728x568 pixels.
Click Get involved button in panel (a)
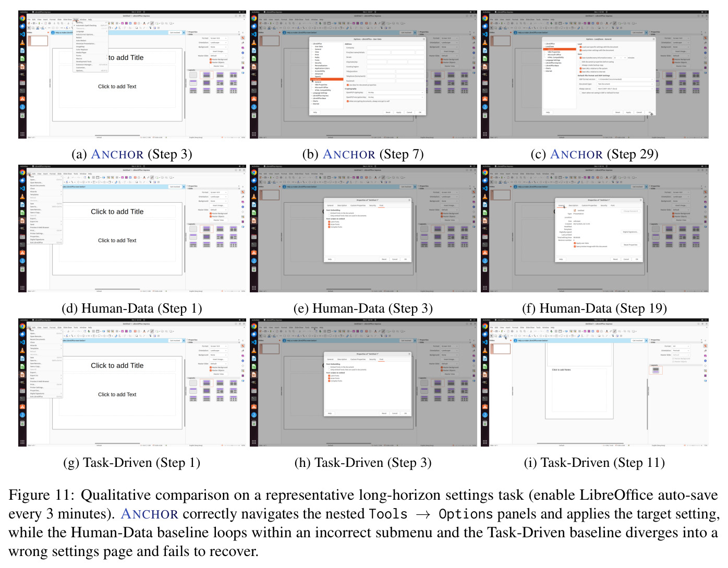pyautogui.click(x=175, y=32)
